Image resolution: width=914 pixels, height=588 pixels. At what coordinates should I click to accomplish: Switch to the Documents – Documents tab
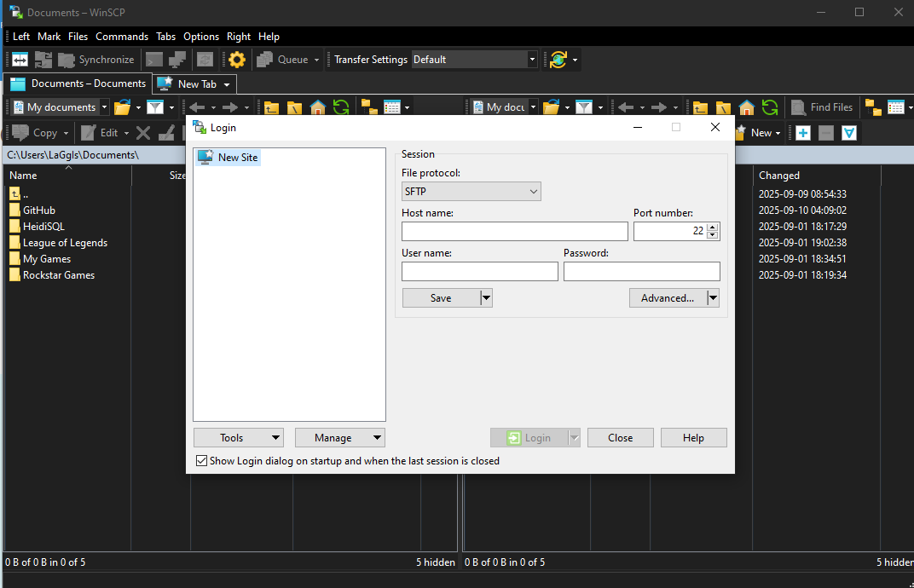pos(78,84)
